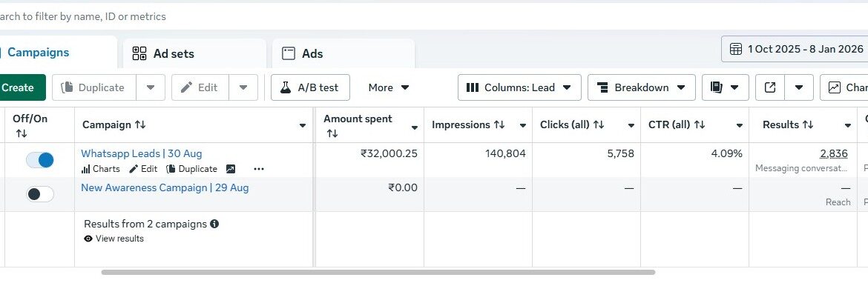Open the Whatsapp Leads | 30 Aug campaign
The width and height of the screenshot is (868, 306).
pos(142,153)
